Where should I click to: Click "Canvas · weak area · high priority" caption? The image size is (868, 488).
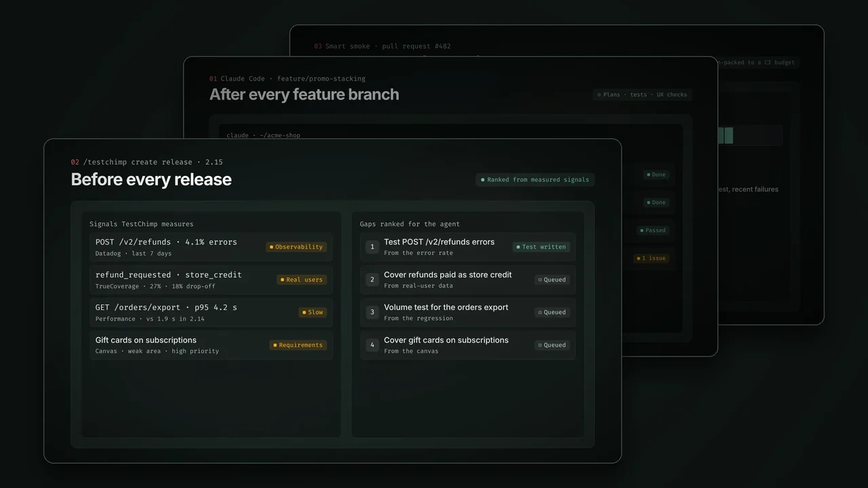pos(157,351)
